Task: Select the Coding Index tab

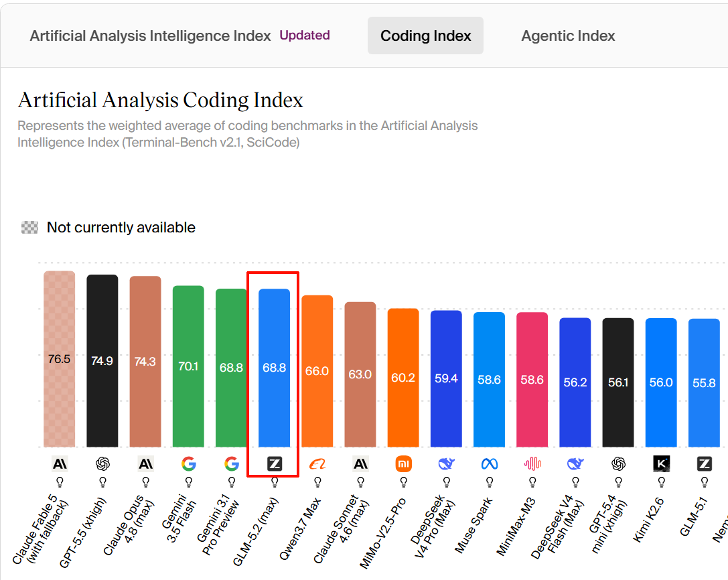Action: pyautogui.click(x=426, y=35)
